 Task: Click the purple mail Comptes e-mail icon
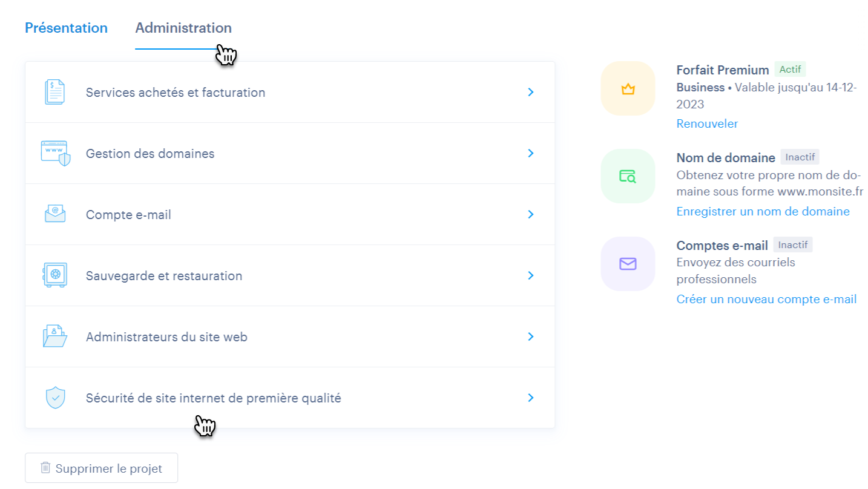pyautogui.click(x=628, y=264)
